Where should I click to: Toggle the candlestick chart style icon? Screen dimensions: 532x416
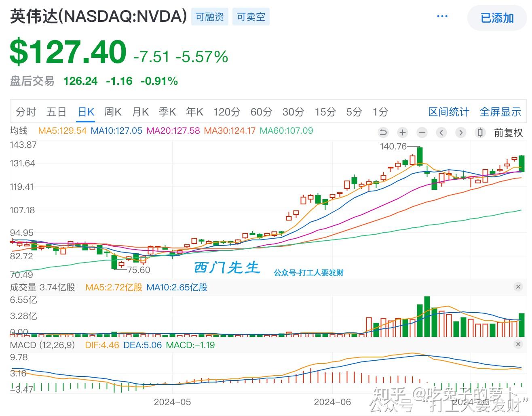(480, 132)
